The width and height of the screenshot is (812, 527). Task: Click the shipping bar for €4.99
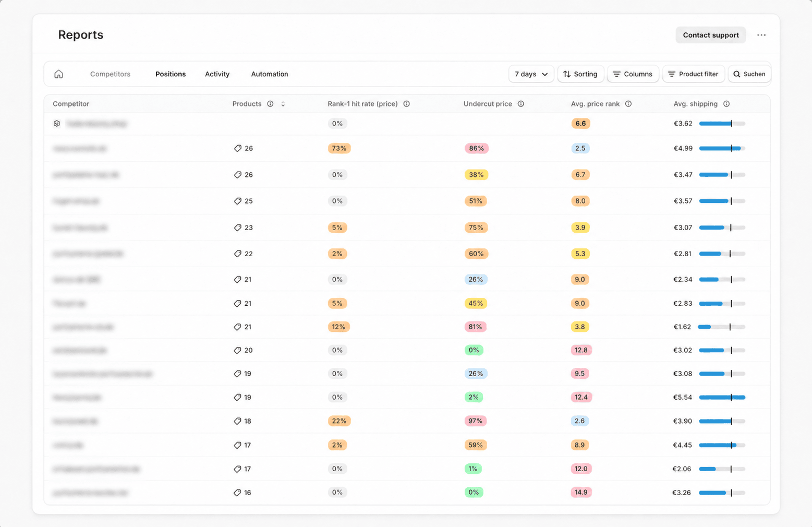click(x=722, y=149)
